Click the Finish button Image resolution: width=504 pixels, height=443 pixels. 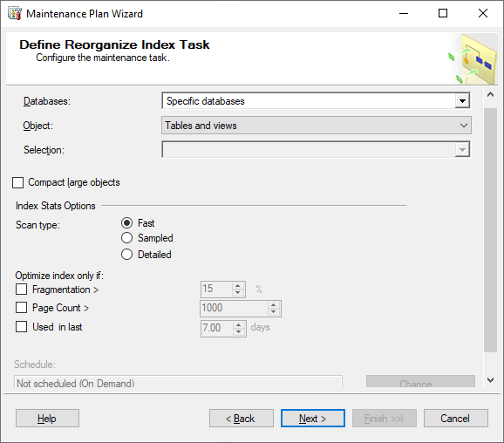click(385, 418)
